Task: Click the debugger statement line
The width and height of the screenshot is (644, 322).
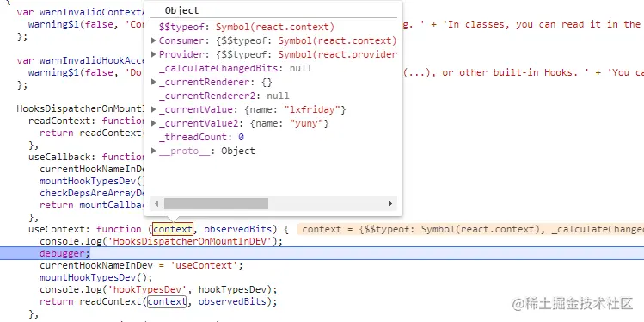Action: click(x=64, y=253)
